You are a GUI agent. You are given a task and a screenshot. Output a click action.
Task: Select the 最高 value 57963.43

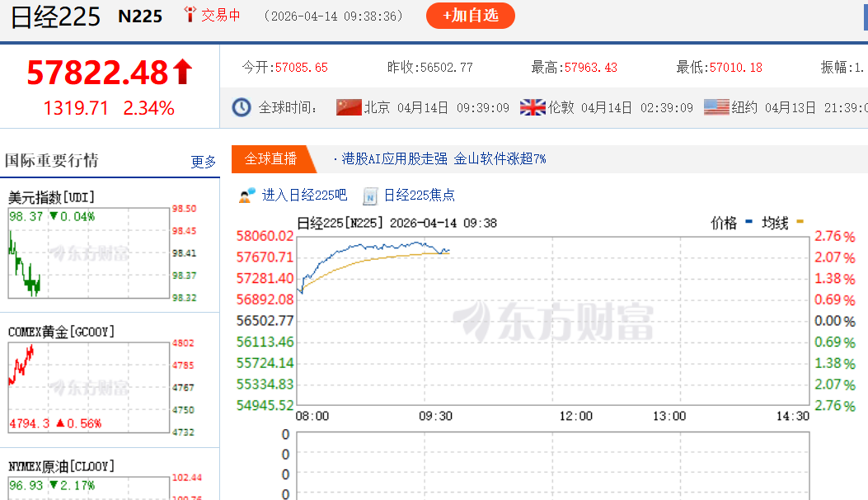[591, 68]
